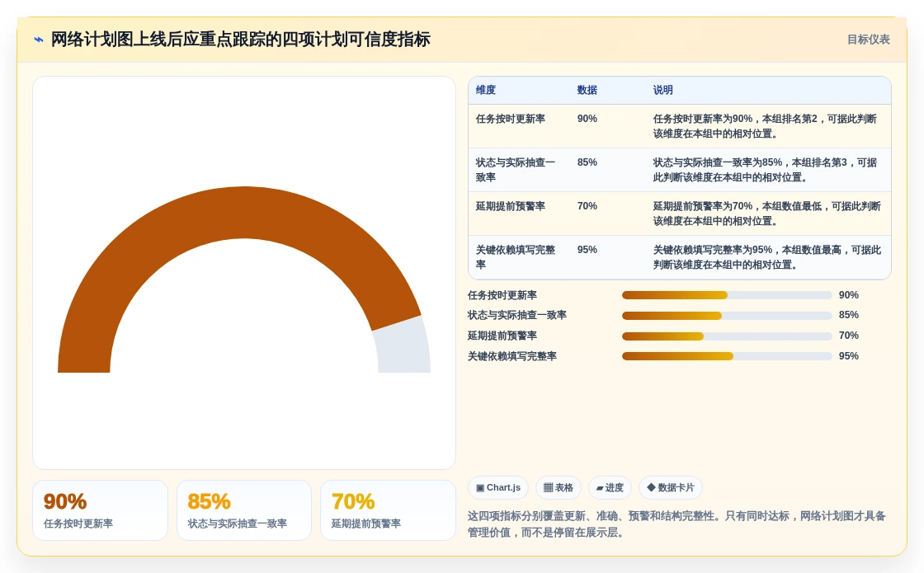
Task: Click the 95% value in the table
Action: pyautogui.click(x=587, y=250)
